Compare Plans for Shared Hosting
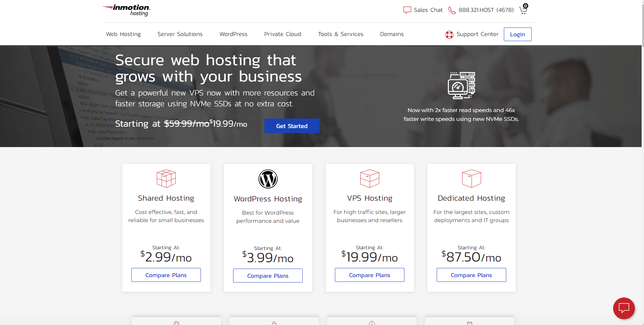Screen dimensions: 644x325 166,275
